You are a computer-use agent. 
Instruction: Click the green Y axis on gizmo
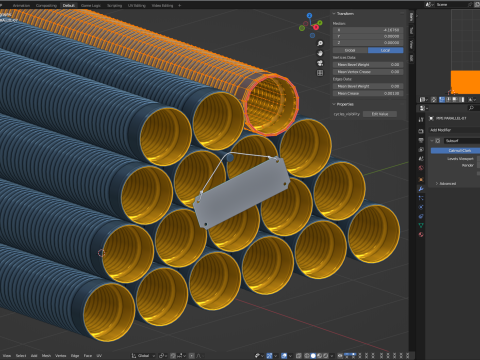320,23
